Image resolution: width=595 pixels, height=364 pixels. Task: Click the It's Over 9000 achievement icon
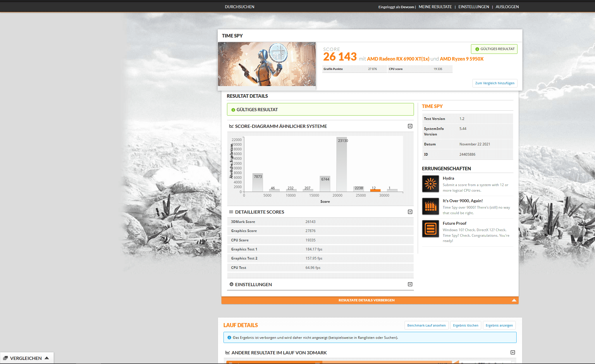pyautogui.click(x=430, y=206)
